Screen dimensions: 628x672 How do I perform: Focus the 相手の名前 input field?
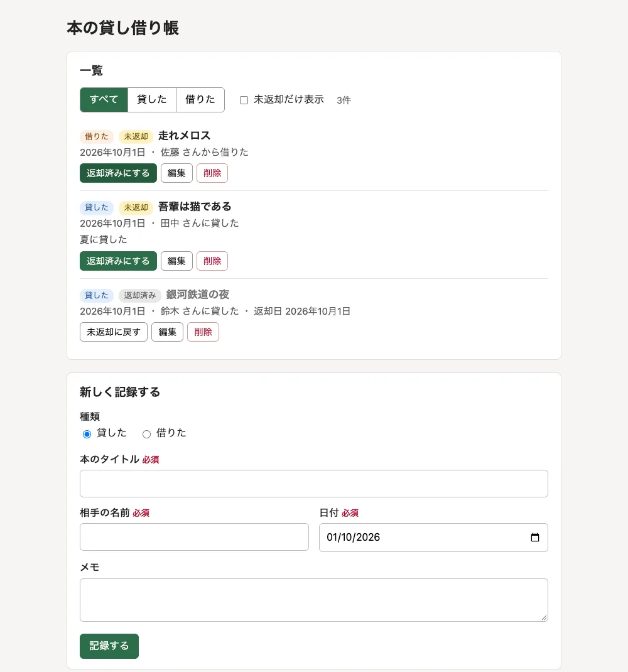click(x=194, y=537)
